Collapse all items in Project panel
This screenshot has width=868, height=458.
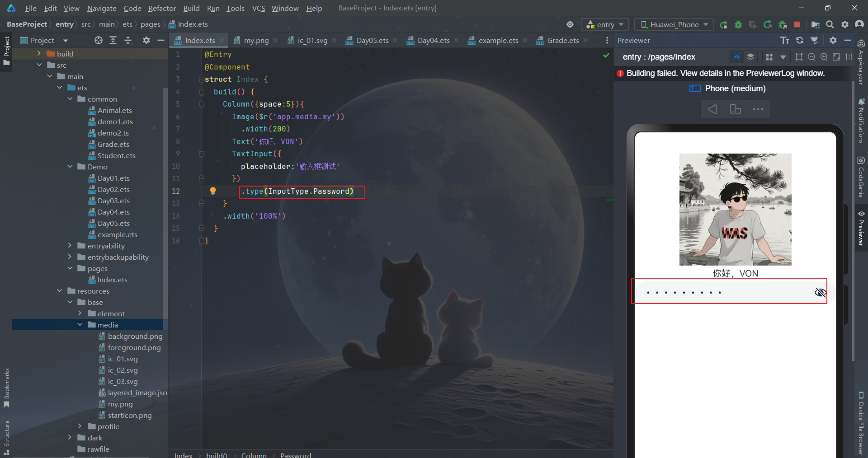(x=128, y=40)
